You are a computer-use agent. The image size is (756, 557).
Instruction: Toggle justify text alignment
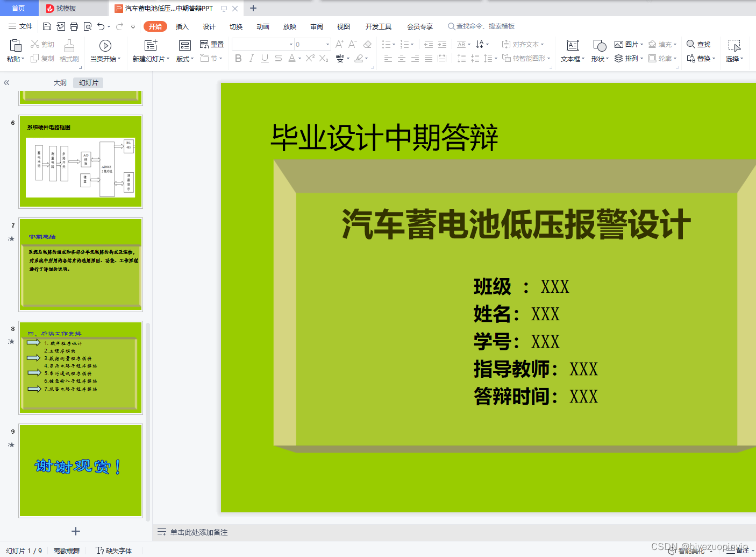429,58
